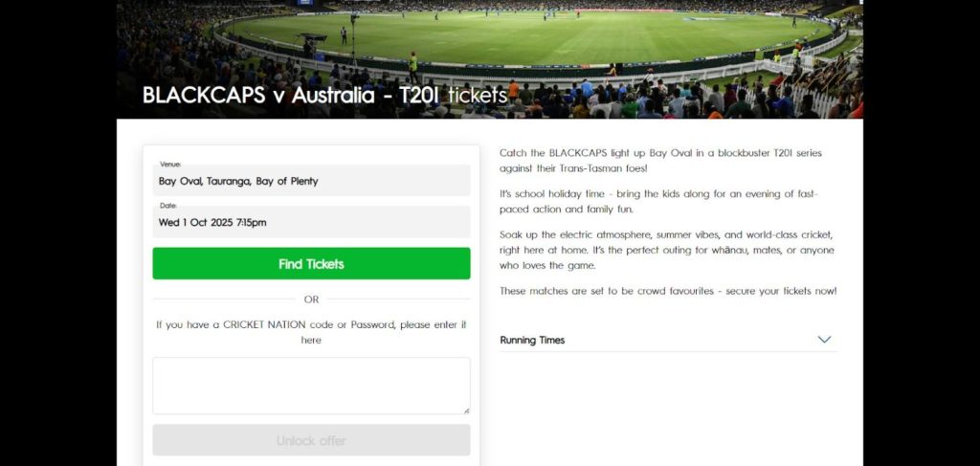The image size is (980, 466).
Task: Click the small Venue label text
Action: tap(170, 165)
